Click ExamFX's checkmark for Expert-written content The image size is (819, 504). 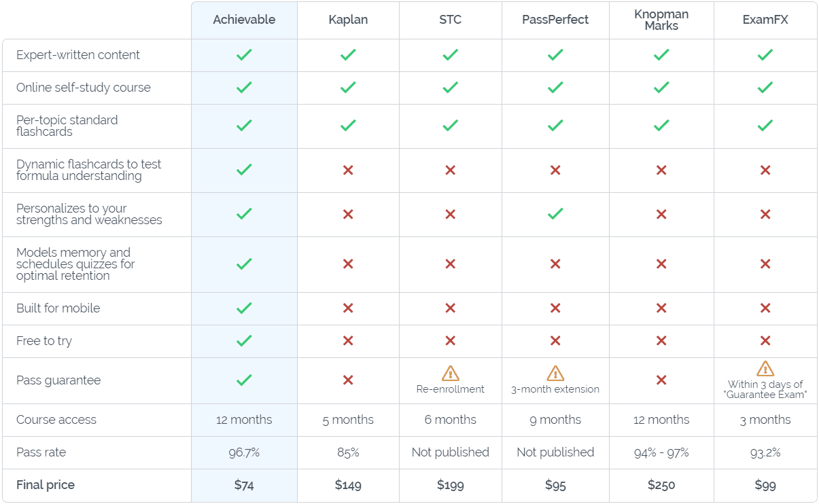point(765,55)
